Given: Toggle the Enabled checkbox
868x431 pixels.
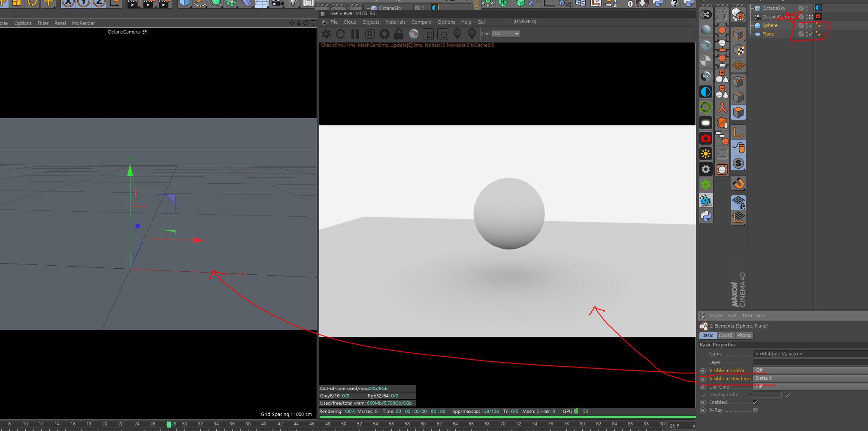Looking at the screenshot, I should point(755,402).
